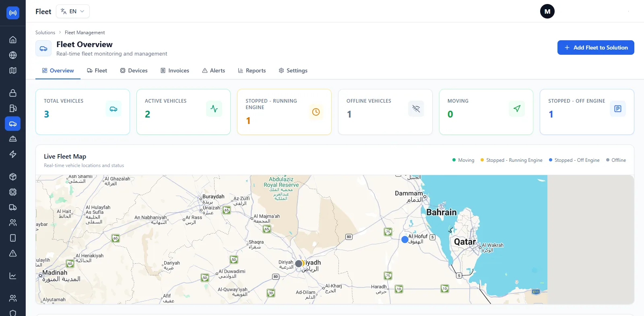Click the Total Vehicles card
644x316 pixels.
(x=83, y=112)
